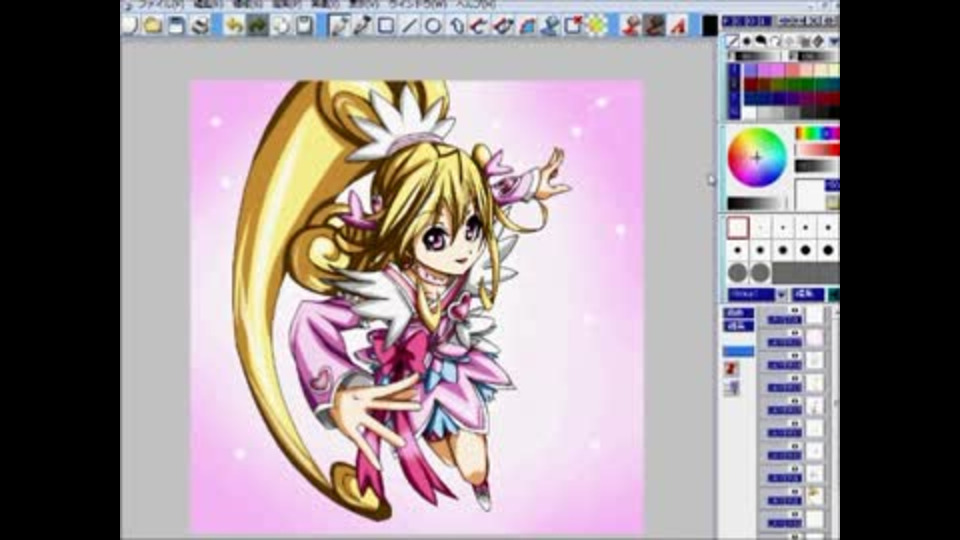
Task: Click the yellow sunburst toolbar icon
Action: (x=597, y=25)
